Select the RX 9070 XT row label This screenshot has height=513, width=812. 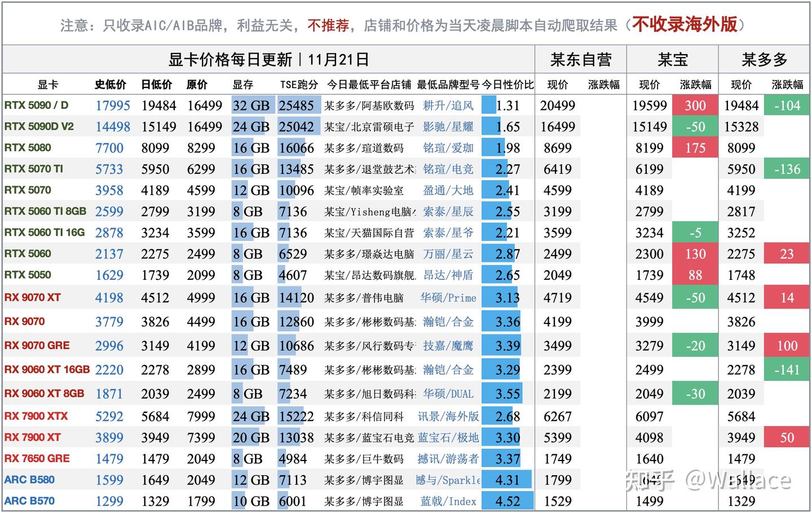click(33, 297)
